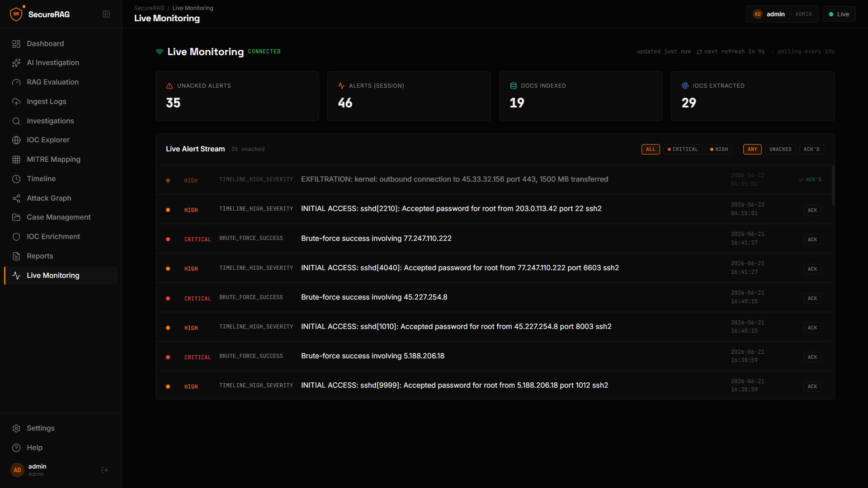This screenshot has width=868, height=488.
Task: Select the ALL severity filter
Action: tap(651, 149)
